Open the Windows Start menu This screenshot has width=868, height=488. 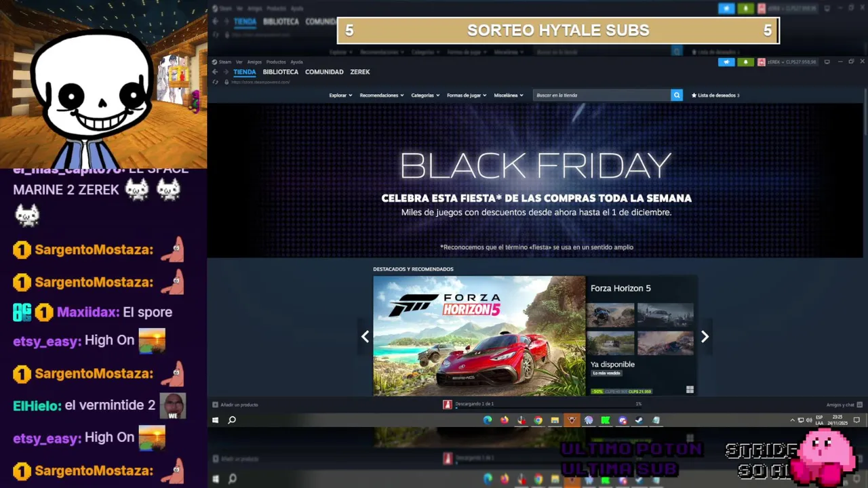pyautogui.click(x=216, y=420)
